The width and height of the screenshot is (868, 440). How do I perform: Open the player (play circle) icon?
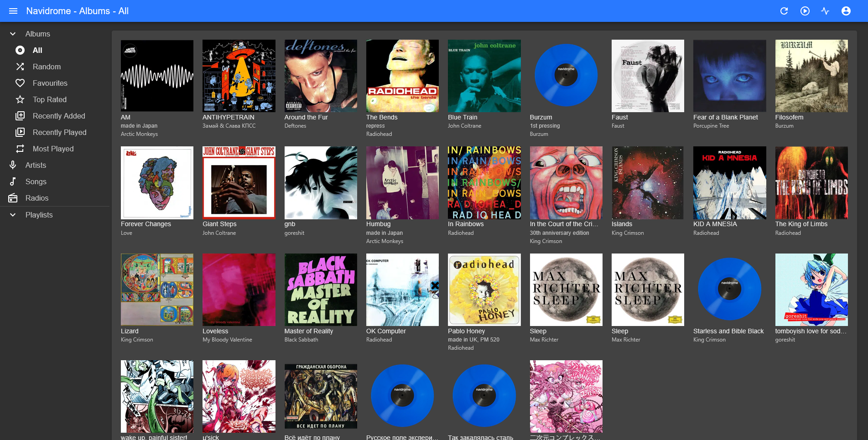[x=805, y=11]
